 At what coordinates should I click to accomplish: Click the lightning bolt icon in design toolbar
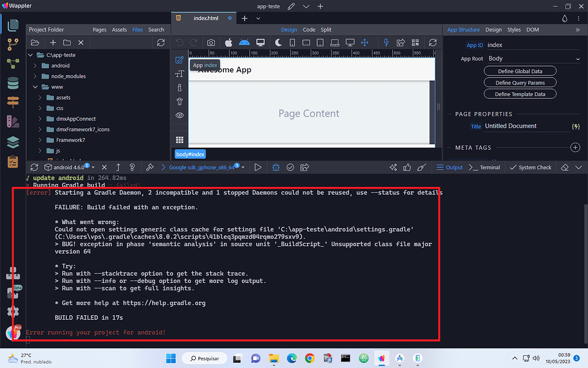386,43
